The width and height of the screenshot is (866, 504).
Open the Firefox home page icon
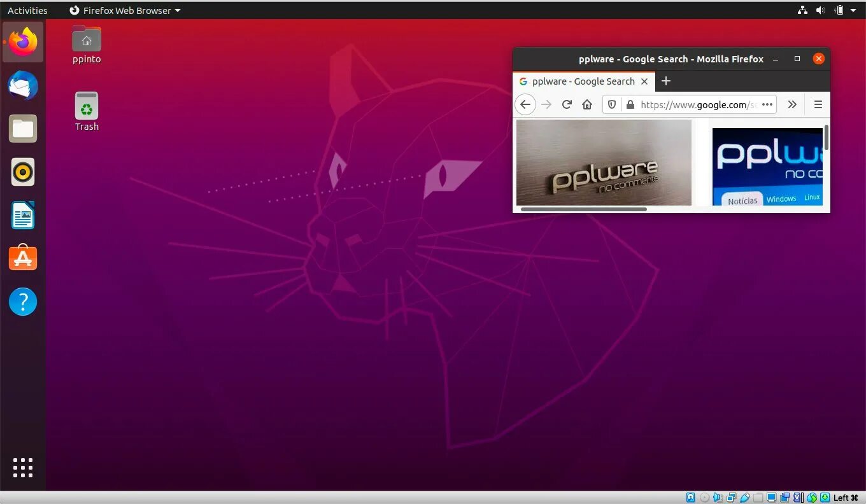(587, 104)
